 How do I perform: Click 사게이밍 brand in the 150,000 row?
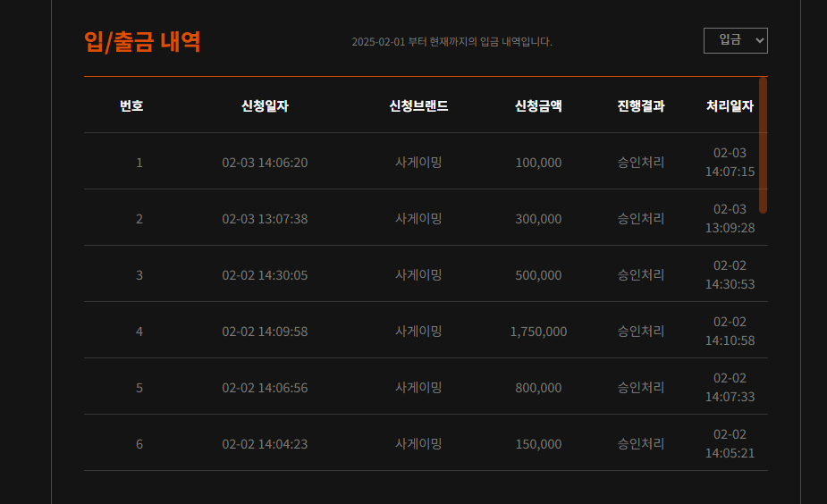point(418,444)
